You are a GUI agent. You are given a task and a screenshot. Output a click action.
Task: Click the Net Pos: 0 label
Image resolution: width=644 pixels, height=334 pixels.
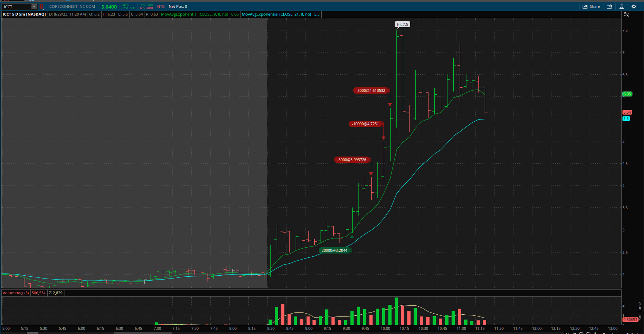(178, 6)
